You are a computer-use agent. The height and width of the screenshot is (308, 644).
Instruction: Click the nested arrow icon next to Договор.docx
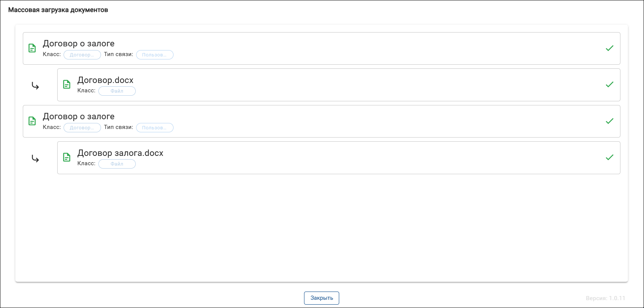(35, 86)
